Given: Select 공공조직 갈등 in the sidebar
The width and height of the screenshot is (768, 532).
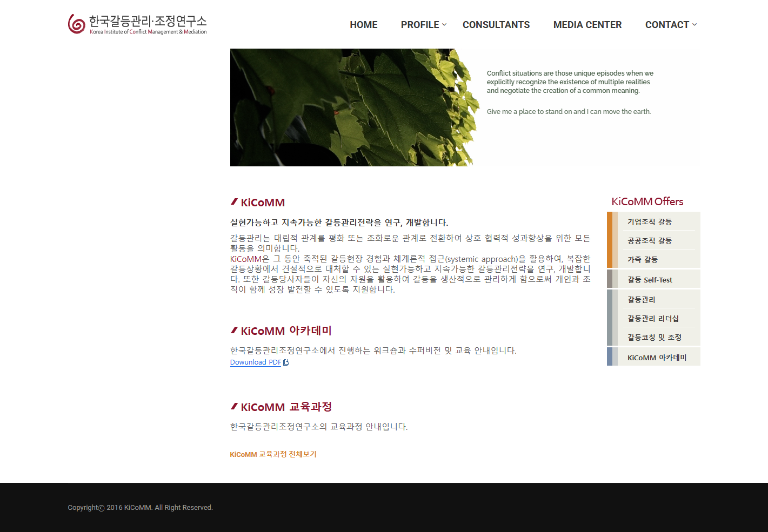Looking at the screenshot, I should [650, 240].
